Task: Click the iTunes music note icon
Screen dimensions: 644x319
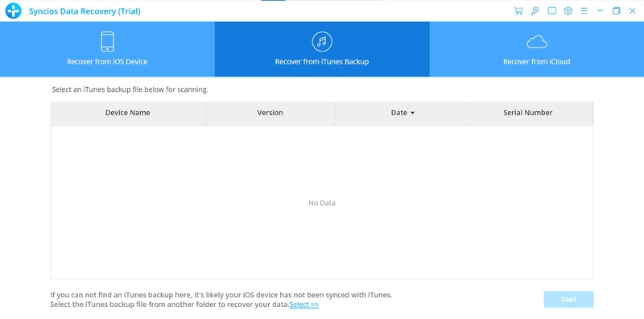Action: [x=322, y=42]
